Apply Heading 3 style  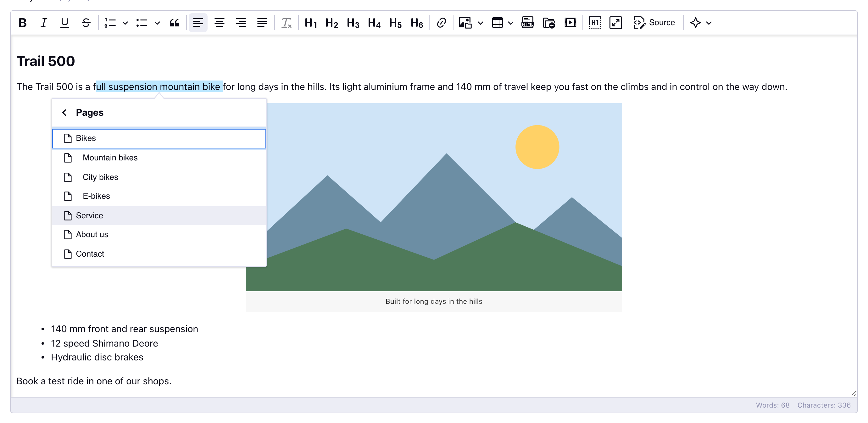point(353,23)
